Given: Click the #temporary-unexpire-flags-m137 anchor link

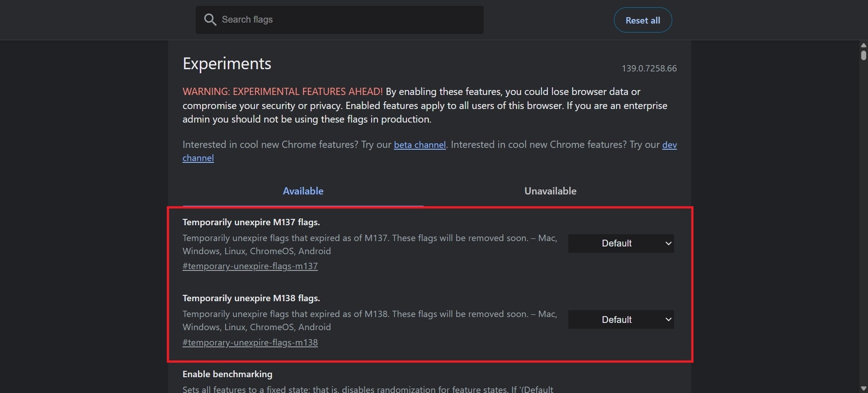Looking at the screenshot, I should click(x=250, y=266).
